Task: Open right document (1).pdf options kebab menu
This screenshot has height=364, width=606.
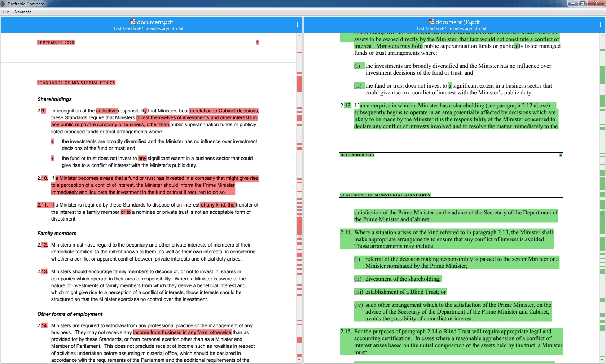Action: pyautogui.click(x=600, y=25)
